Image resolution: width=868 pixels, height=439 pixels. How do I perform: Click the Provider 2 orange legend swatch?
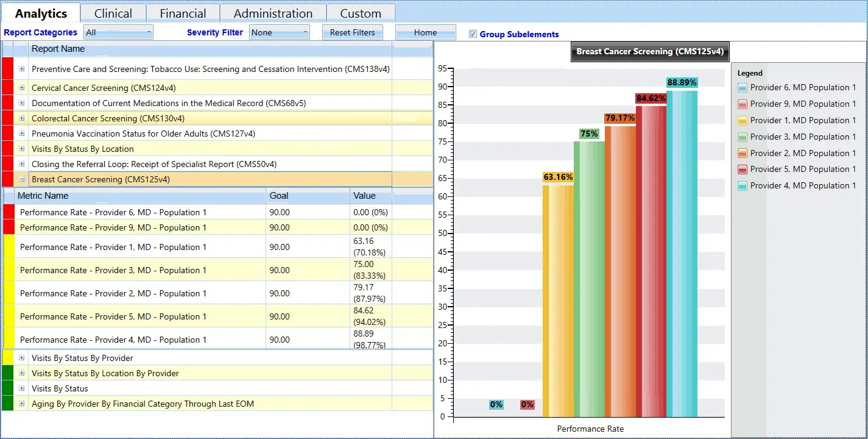click(742, 152)
